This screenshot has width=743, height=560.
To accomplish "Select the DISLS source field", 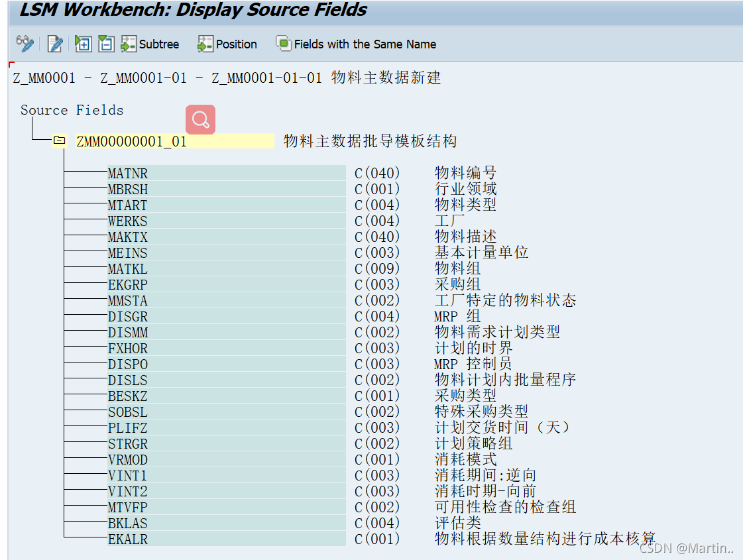I will 227,380.
